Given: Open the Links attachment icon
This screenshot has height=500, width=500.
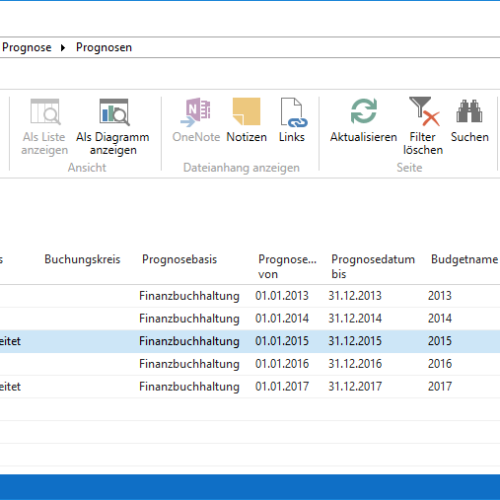Looking at the screenshot, I should point(293,112).
